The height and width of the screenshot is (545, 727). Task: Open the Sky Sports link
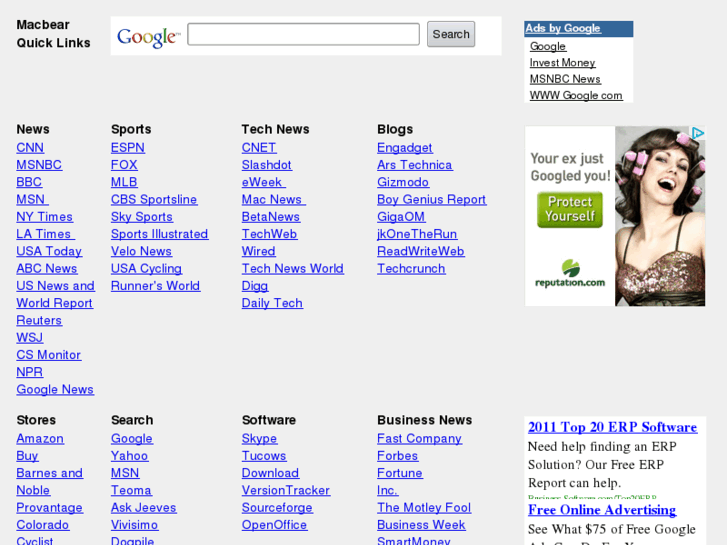coord(142,217)
